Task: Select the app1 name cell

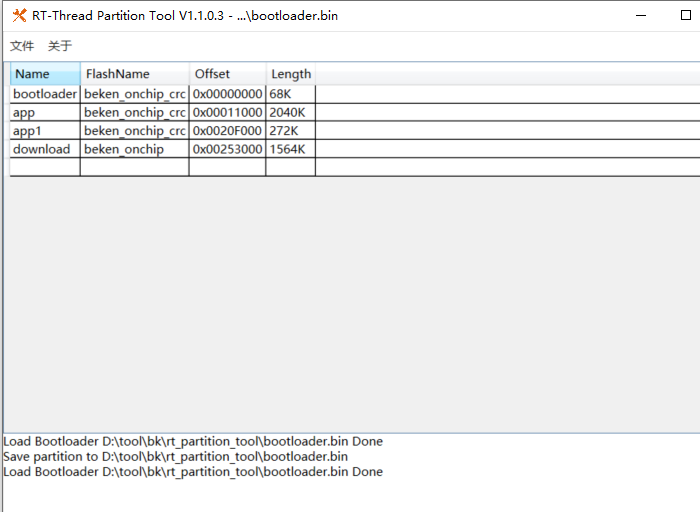Action: pos(45,131)
